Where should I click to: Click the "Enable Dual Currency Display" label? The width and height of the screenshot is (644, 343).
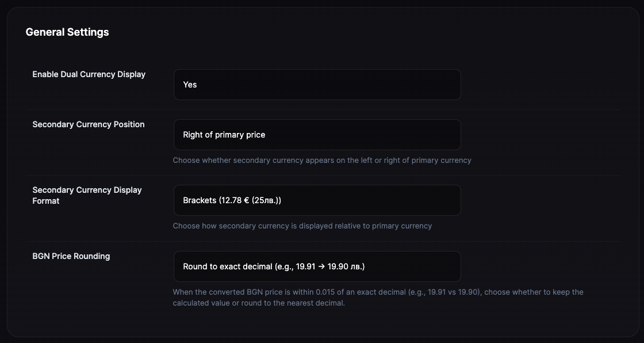[89, 74]
